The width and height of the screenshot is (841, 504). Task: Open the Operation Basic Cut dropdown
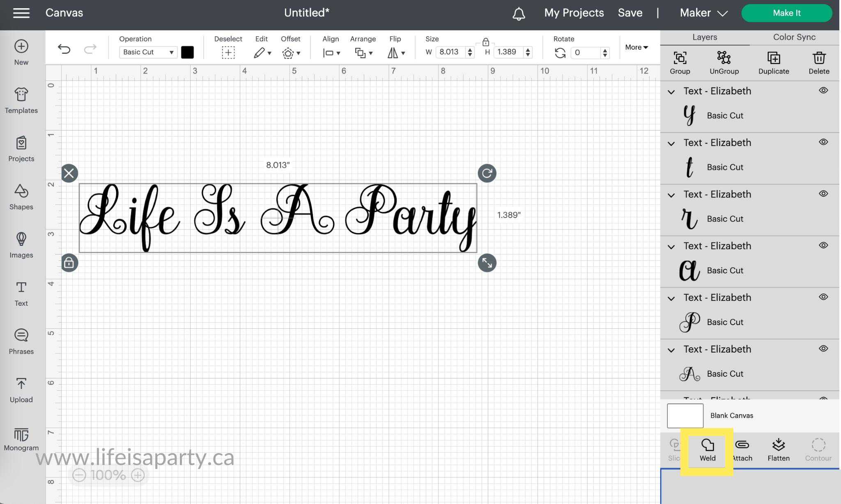point(148,52)
